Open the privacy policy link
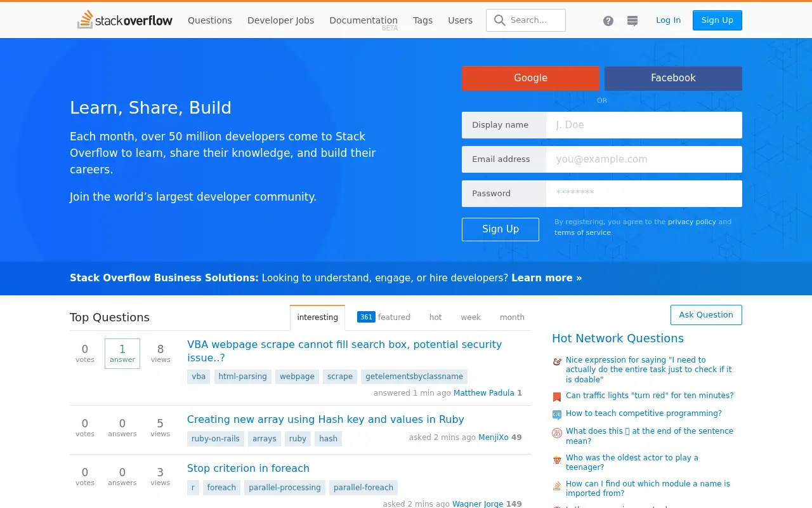Screen dimensions: 812x508 [x=691, y=222]
